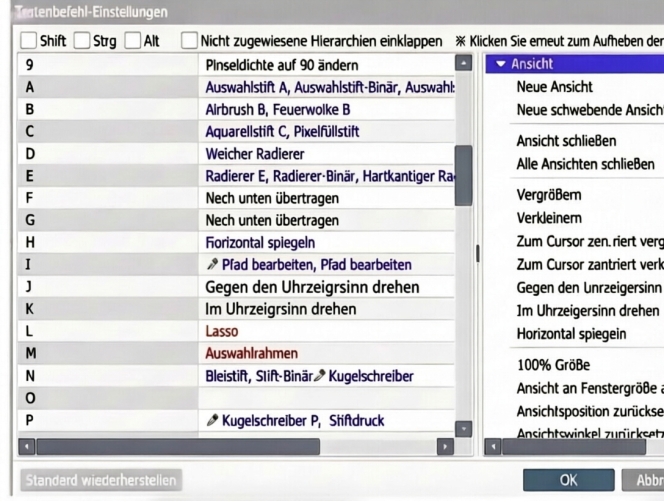The height and width of the screenshot is (502, 664).
Task: Toggle 'Nicht zugewiesene Hierarchien einklappen' checkbox
Action: point(190,41)
